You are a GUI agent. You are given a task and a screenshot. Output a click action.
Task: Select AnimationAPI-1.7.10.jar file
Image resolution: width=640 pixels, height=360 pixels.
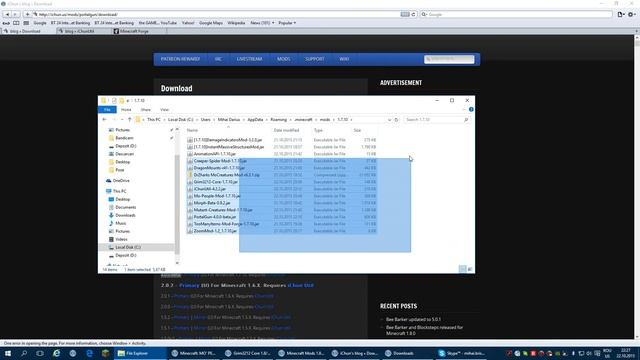click(x=214, y=154)
